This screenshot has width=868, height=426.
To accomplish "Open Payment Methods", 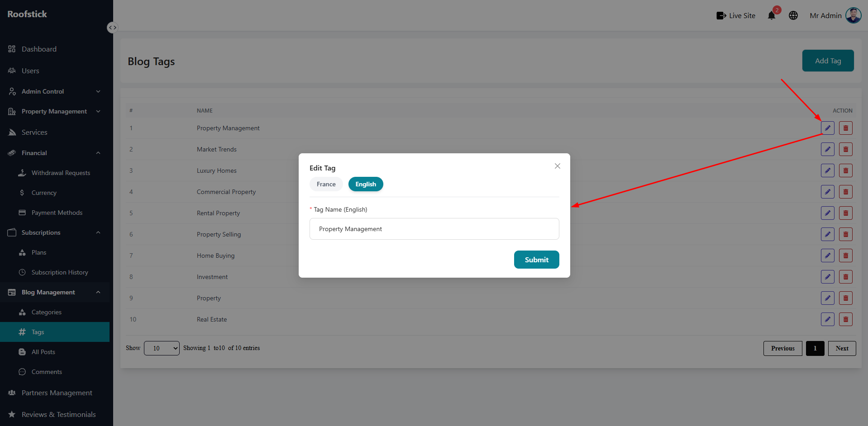I will (x=55, y=213).
